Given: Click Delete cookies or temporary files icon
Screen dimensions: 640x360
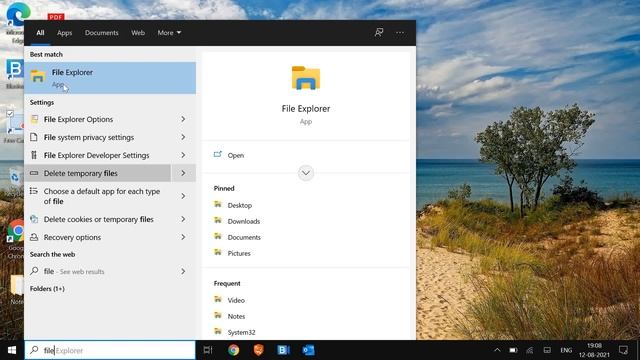Looking at the screenshot, I should click(34, 219).
